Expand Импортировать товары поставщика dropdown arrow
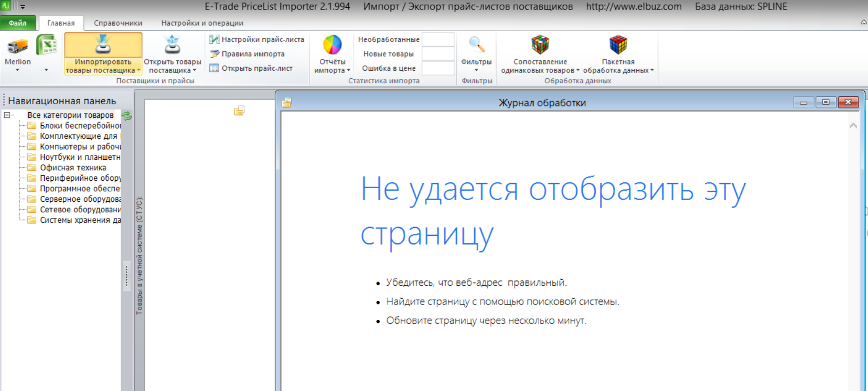 [138, 70]
